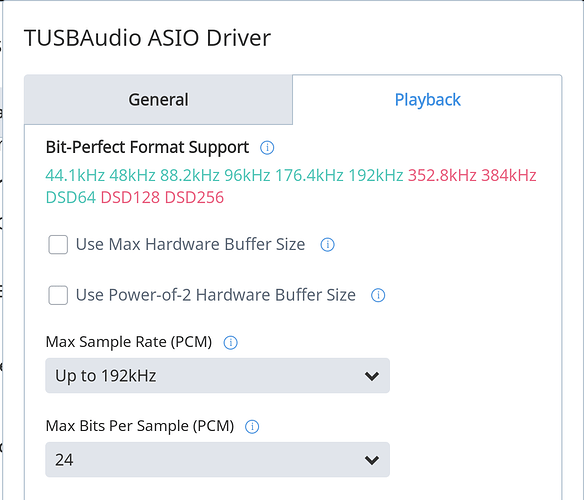Expand the Max Bits Per Sample dropdown showing 24
The height and width of the screenshot is (500, 584).
click(x=218, y=460)
